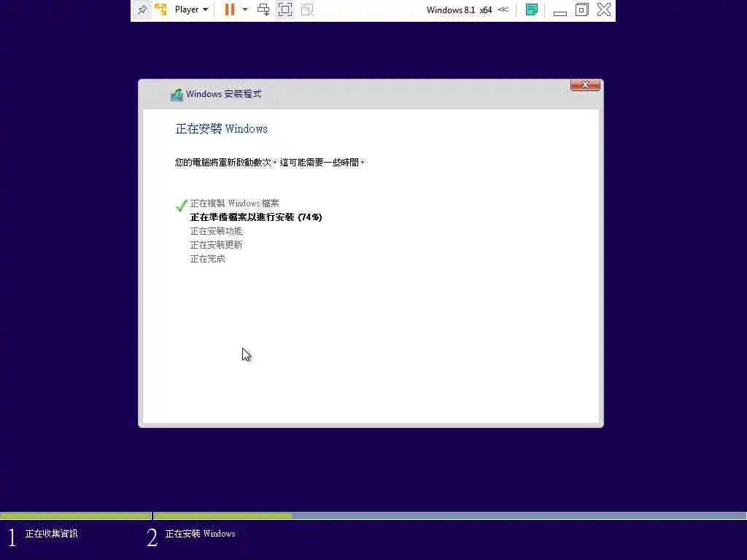Click the '正在安裝 Windows' stage 2 label
Screen dimensions: 747x560
200,534
